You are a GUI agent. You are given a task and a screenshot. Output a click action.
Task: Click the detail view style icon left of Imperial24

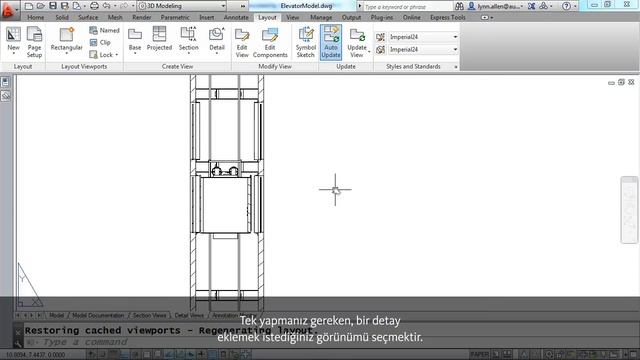[380, 49]
